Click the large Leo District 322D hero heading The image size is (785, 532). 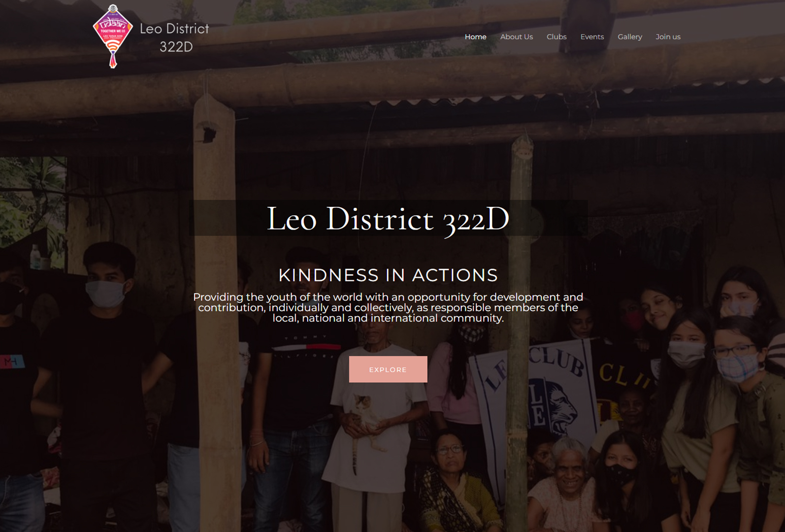point(388,219)
